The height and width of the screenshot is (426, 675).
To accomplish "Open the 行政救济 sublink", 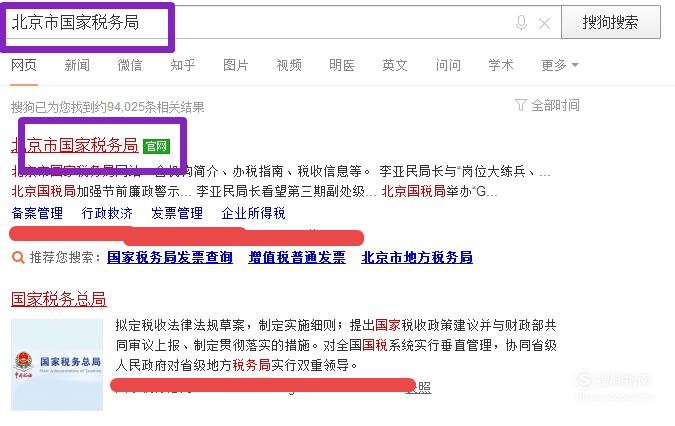I will coord(107,213).
